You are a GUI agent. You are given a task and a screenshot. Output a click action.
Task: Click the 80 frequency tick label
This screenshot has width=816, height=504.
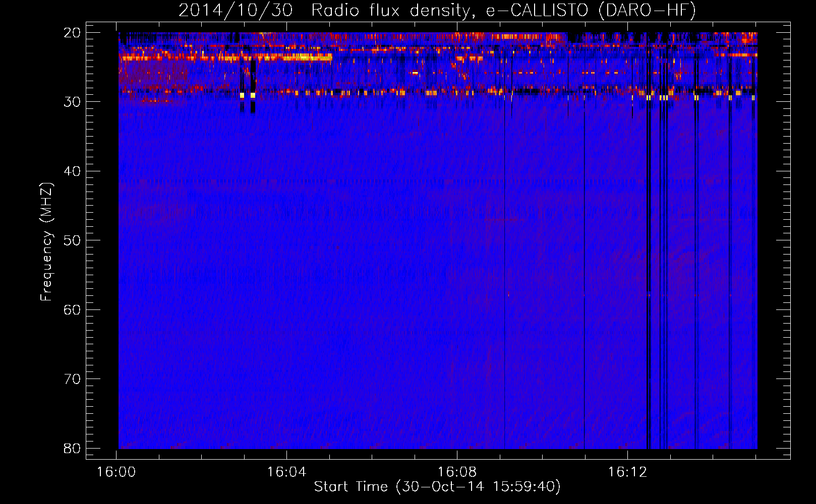click(x=72, y=448)
